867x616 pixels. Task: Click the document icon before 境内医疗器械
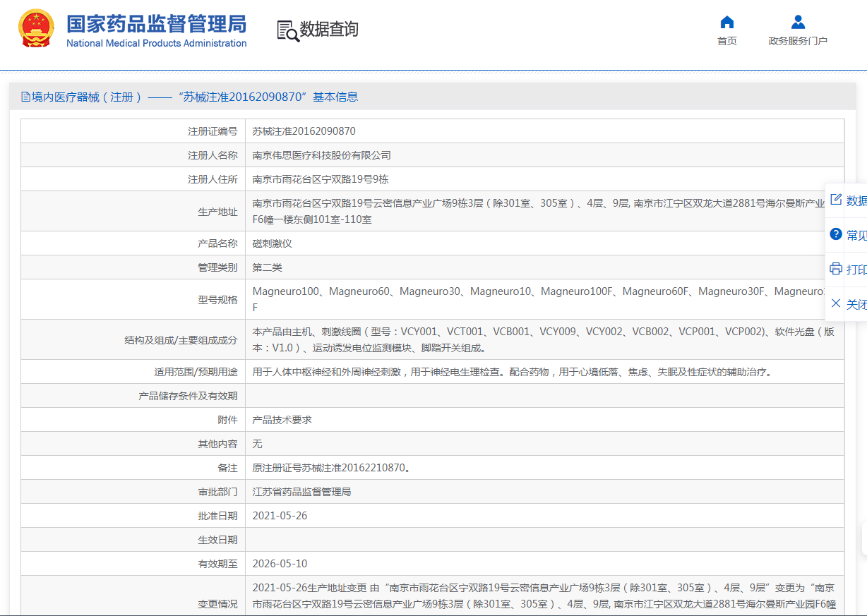(x=25, y=97)
